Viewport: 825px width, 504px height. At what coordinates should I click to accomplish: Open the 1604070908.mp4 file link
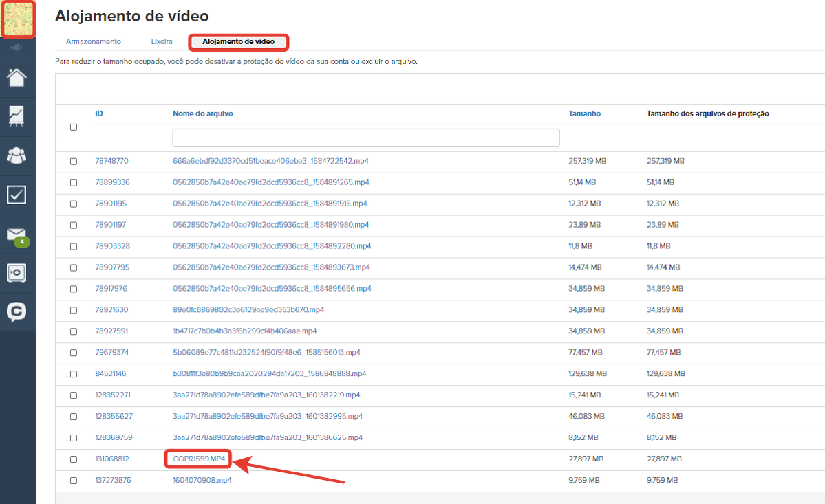coord(202,480)
